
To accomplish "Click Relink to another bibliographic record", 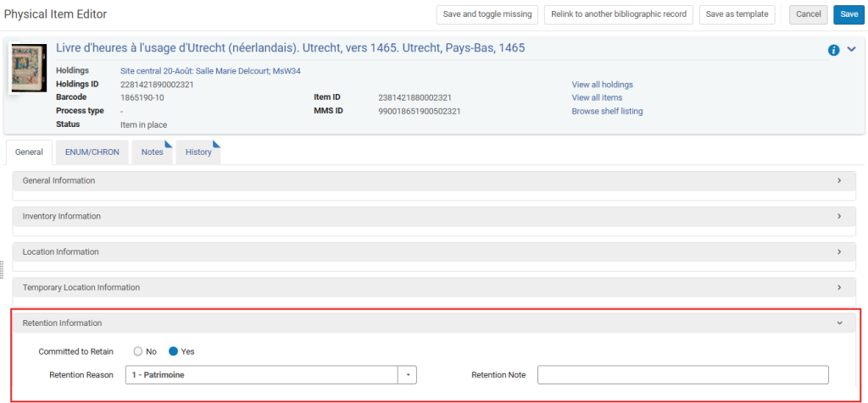I will pyautogui.click(x=619, y=14).
